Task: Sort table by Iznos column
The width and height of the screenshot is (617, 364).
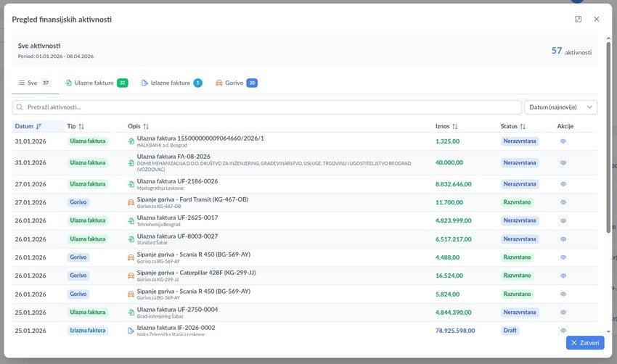Action: pos(446,126)
